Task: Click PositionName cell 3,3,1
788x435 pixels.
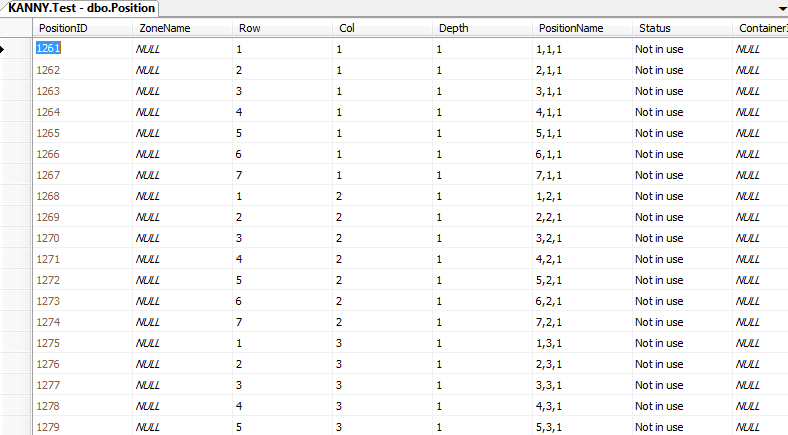Action: click(582, 385)
